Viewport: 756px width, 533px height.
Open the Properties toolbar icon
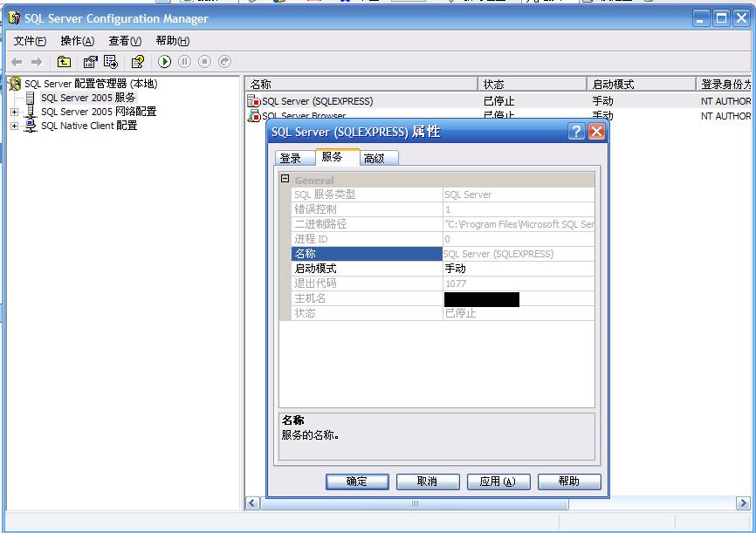click(x=90, y=62)
